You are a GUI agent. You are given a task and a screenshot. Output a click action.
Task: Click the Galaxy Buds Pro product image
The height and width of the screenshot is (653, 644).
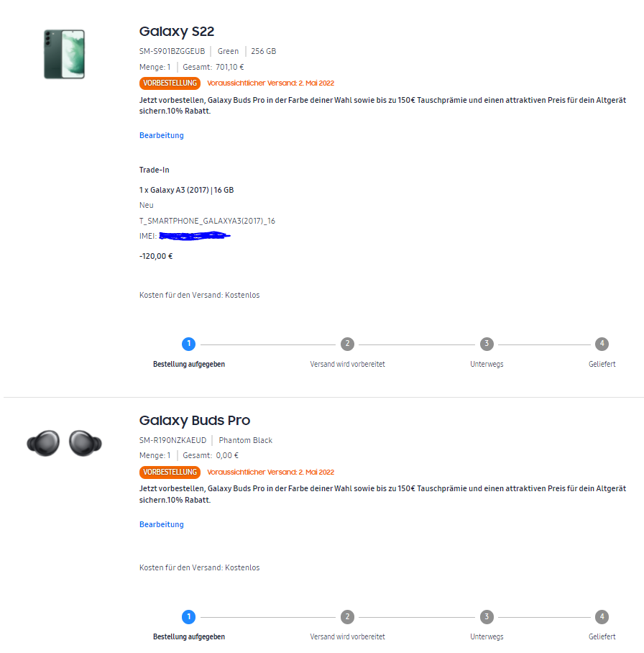point(64,443)
